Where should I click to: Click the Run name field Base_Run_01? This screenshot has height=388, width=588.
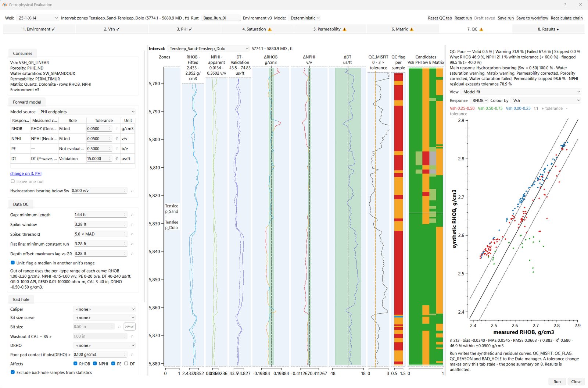pyautogui.click(x=221, y=18)
